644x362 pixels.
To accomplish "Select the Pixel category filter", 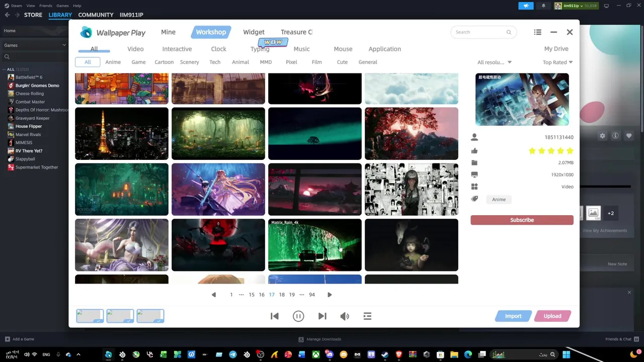I will pyautogui.click(x=291, y=62).
